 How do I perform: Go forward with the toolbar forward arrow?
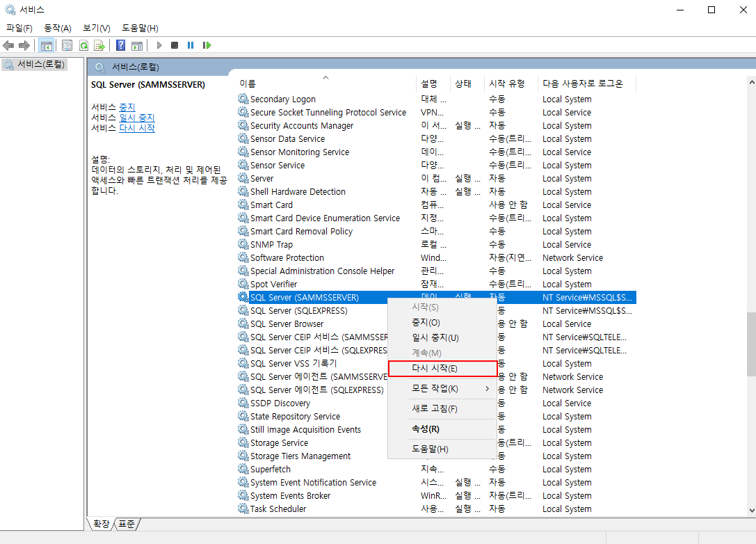[x=24, y=45]
